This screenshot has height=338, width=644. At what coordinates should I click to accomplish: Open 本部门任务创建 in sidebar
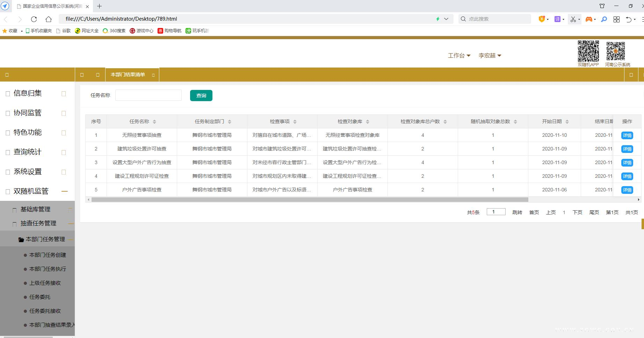coord(48,255)
